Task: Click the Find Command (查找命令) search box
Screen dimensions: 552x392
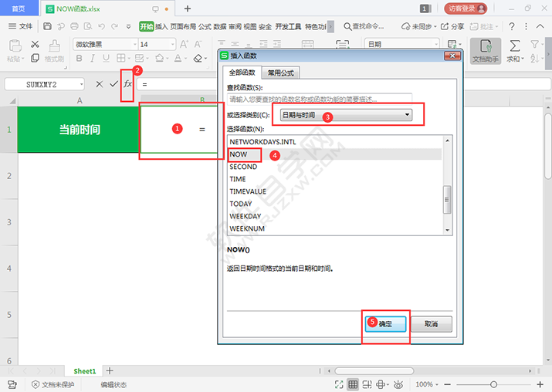Action: pos(364,26)
